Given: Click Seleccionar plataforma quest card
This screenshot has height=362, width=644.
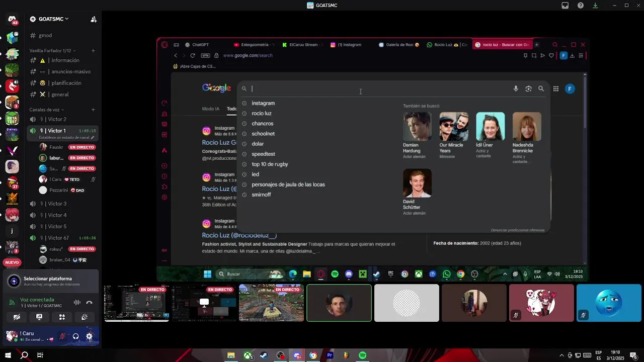Looking at the screenshot, I should coord(50,282).
